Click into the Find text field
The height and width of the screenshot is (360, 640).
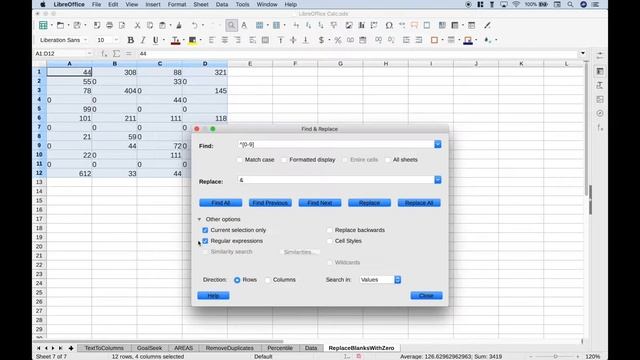point(336,144)
